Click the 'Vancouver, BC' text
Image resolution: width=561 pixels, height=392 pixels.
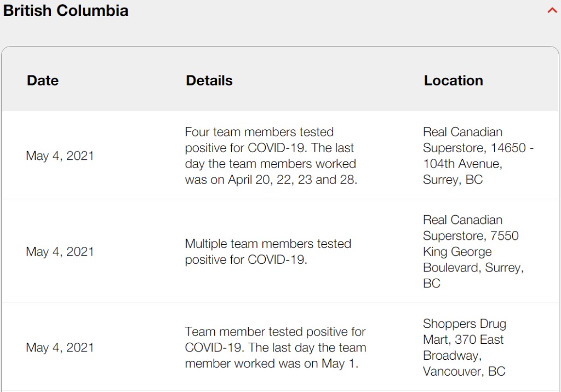pos(464,371)
